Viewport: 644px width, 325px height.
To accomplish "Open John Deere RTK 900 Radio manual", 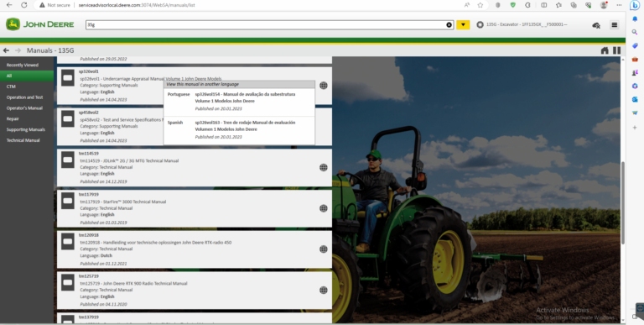I will click(x=133, y=284).
